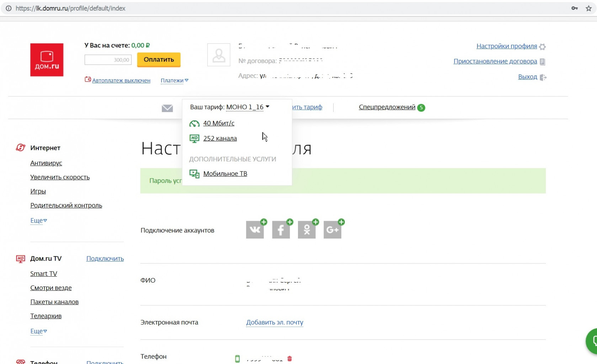Collapse the МОНО 1_16 tariff dropdown
The width and height of the screenshot is (597, 364).
pyautogui.click(x=248, y=107)
